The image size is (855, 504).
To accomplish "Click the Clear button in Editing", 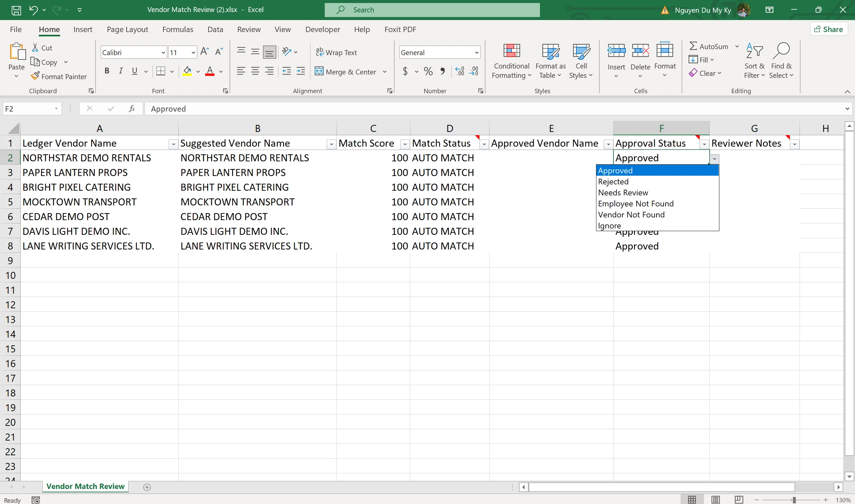I will [x=705, y=73].
